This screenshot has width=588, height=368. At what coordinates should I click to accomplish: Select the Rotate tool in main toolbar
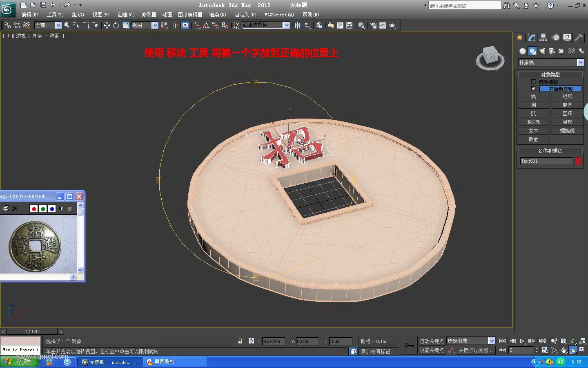[x=116, y=25]
